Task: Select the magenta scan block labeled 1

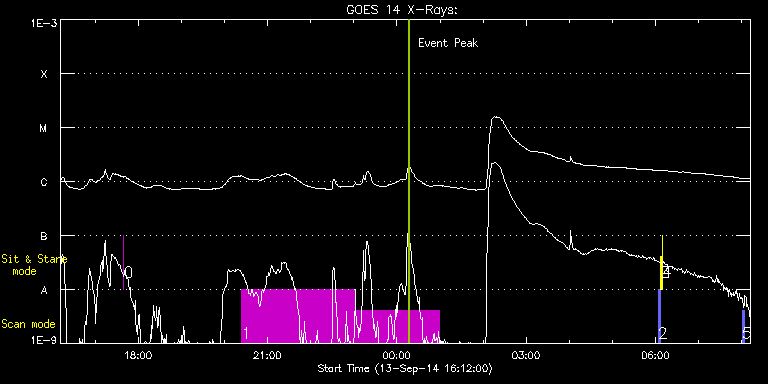Action: pyautogui.click(x=298, y=316)
